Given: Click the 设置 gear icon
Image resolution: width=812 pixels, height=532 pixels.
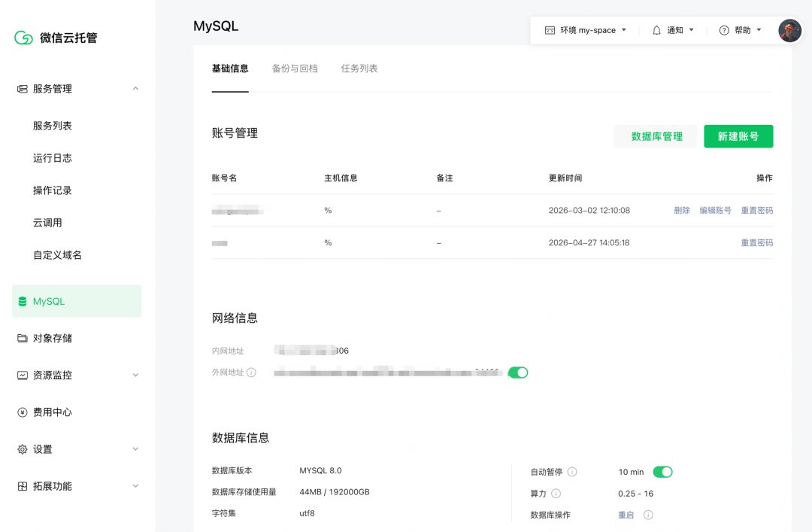Looking at the screenshot, I should click(23, 449).
